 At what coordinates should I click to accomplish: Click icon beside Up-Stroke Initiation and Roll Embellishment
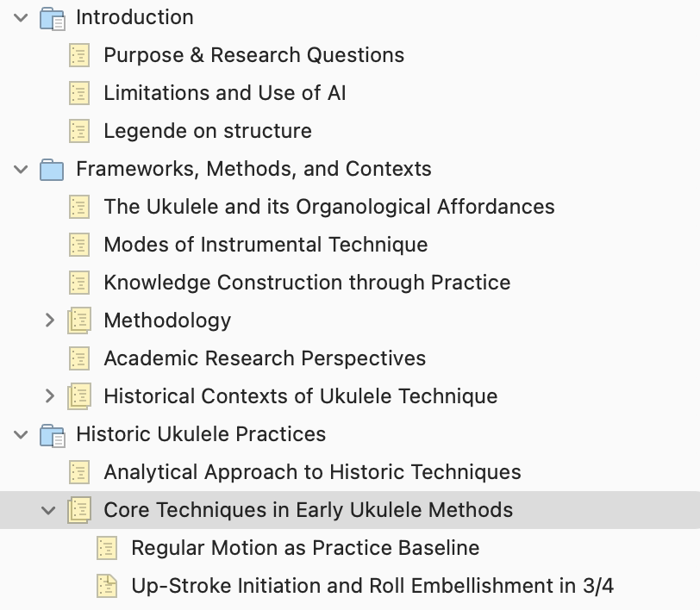point(107,586)
